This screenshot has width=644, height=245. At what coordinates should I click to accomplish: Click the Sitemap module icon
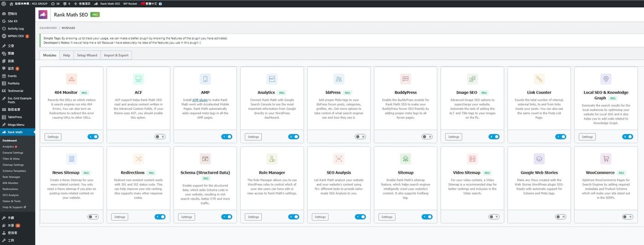click(x=405, y=159)
